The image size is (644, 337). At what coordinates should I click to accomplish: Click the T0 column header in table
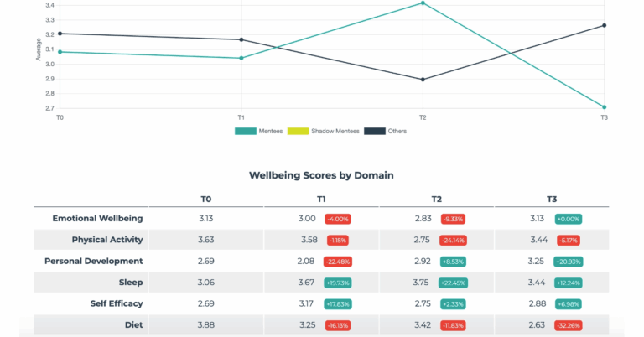pyautogui.click(x=205, y=199)
